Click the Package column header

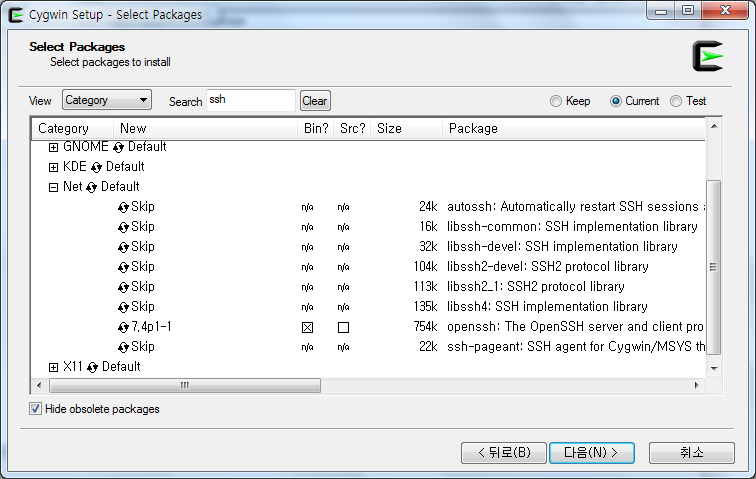pyautogui.click(x=574, y=128)
